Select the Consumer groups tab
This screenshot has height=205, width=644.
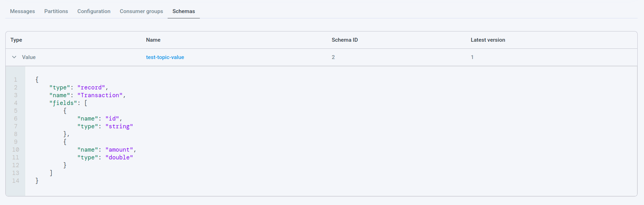click(x=141, y=11)
